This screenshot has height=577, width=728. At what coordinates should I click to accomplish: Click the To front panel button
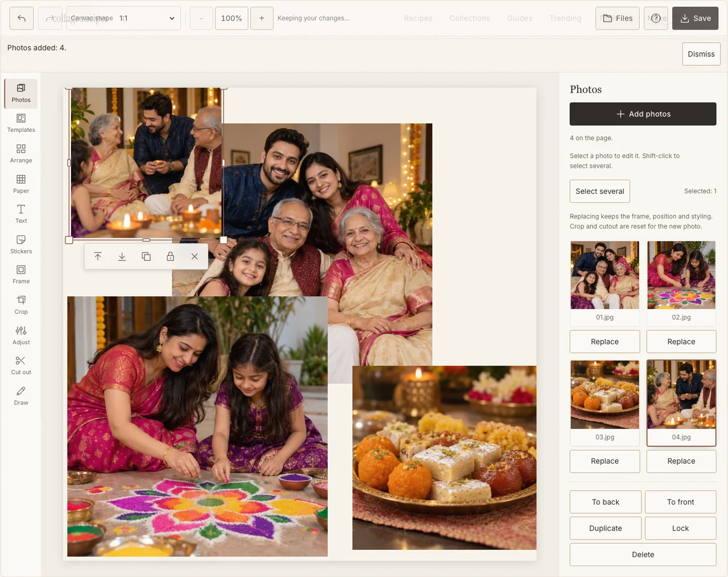click(x=681, y=502)
